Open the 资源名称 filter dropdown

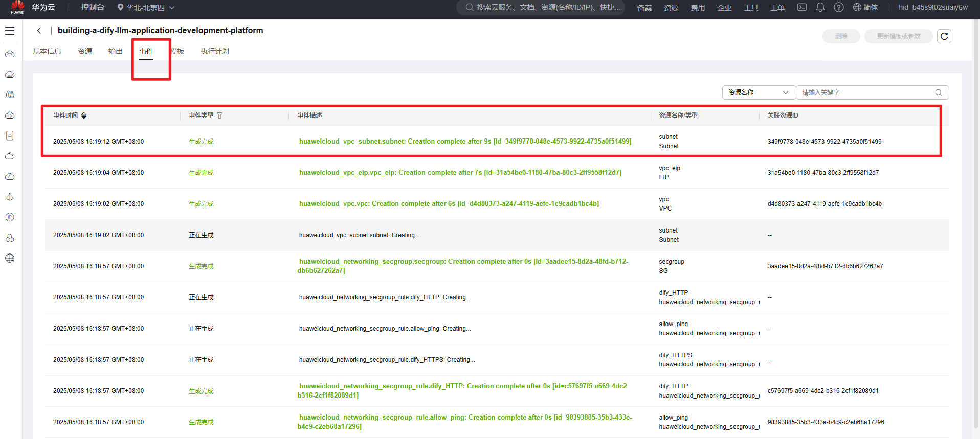point(759,93)
